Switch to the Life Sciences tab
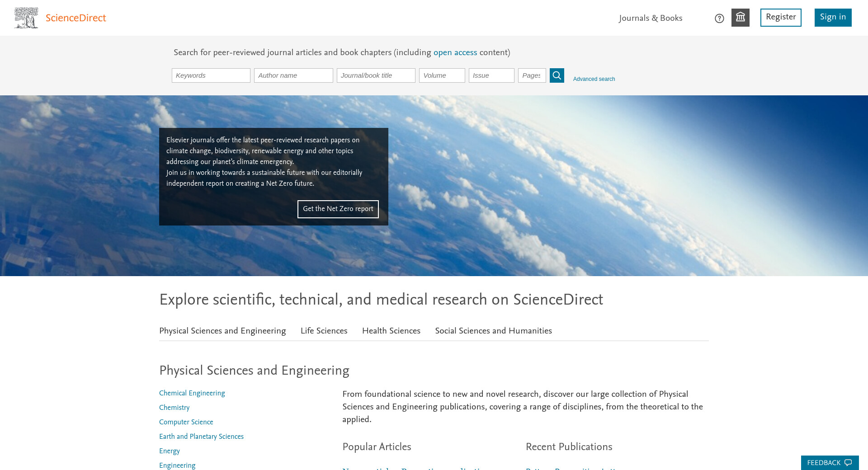This screenshot has width=868, height=470. point(324,331)
